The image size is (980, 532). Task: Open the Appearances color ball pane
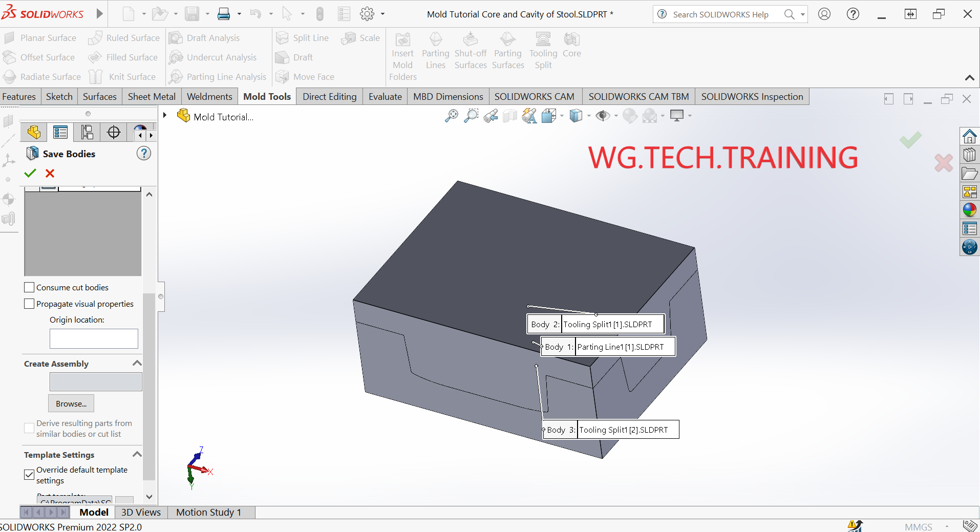[969, 210]
